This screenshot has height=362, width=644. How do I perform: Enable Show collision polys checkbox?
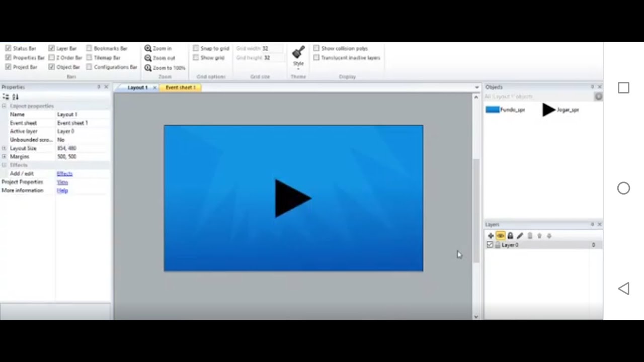[x=316, y=48]
